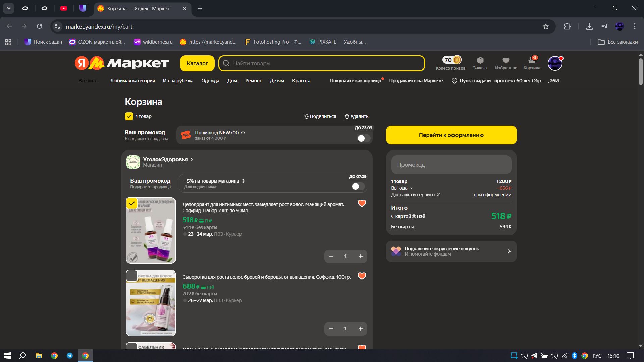The width and height of the screenshot is (644, 362).
Task: Open the УголокЗдоровья store chevron
Action: click(192, 159)
